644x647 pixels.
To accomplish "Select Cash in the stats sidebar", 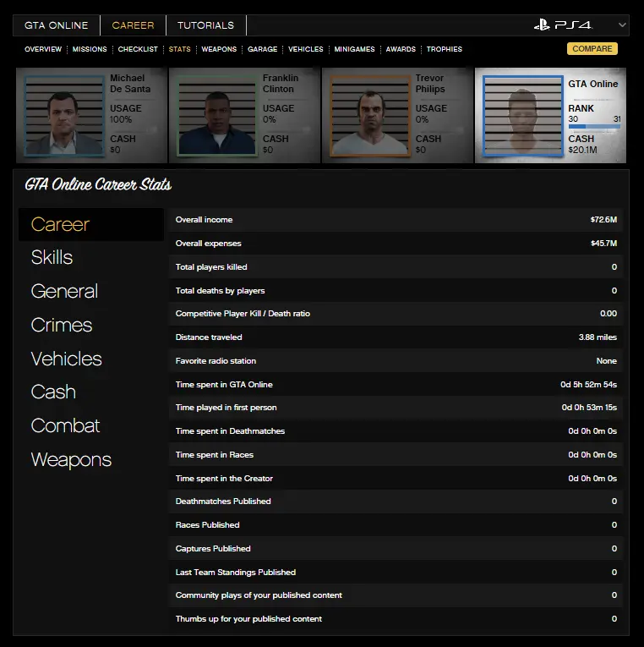I will (x=53, y=392).
